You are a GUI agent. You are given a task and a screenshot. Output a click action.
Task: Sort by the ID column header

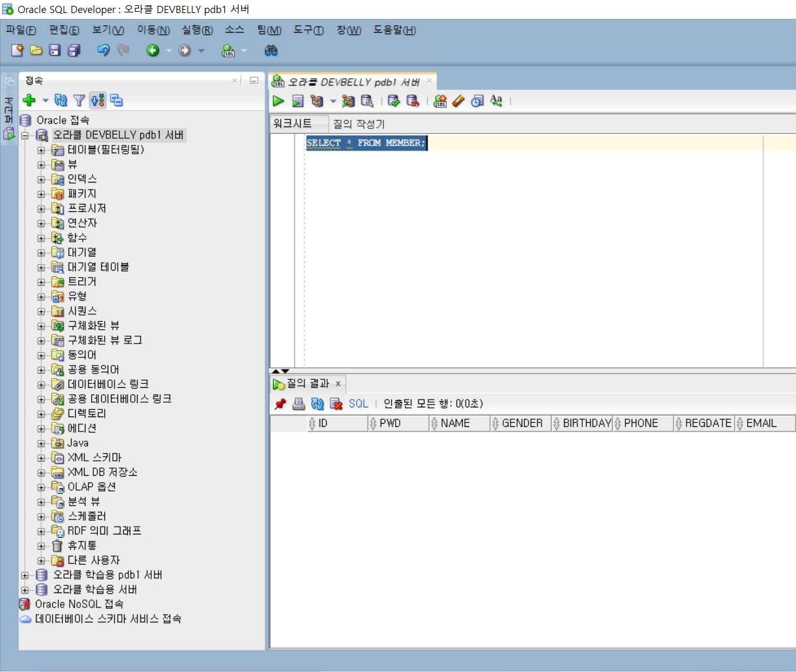338,424
